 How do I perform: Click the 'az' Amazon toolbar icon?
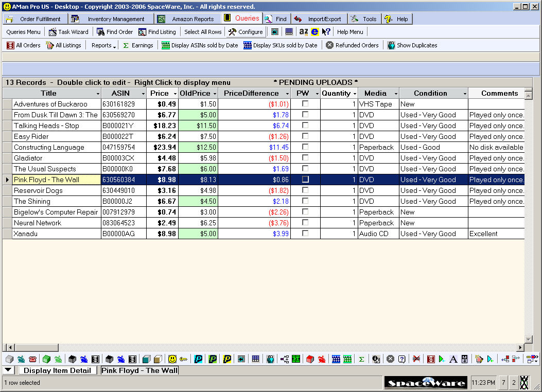point(304,32)
